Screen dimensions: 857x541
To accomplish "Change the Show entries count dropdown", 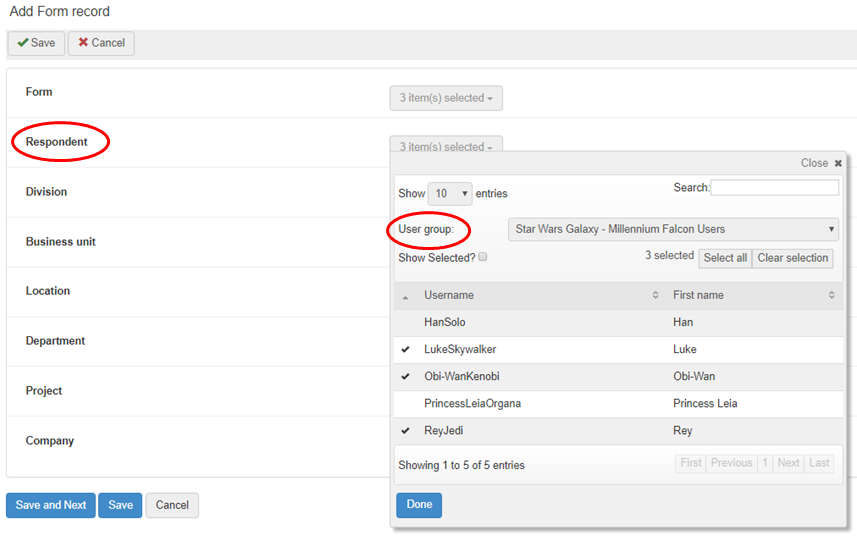I will click(450, 193).
